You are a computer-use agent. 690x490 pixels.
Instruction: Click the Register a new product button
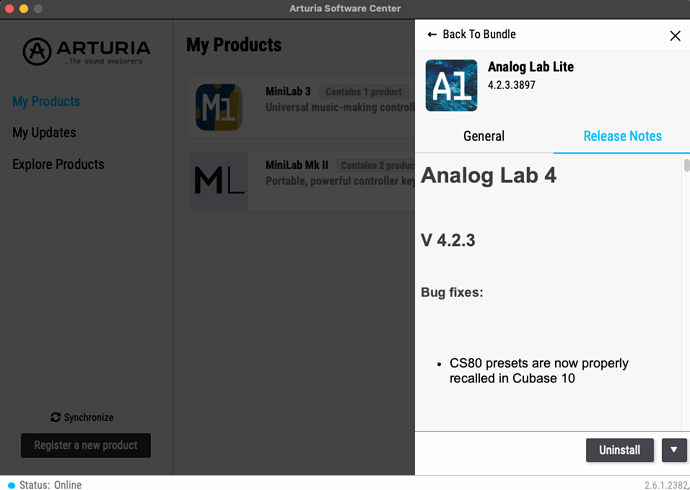(x=86, y=445)
